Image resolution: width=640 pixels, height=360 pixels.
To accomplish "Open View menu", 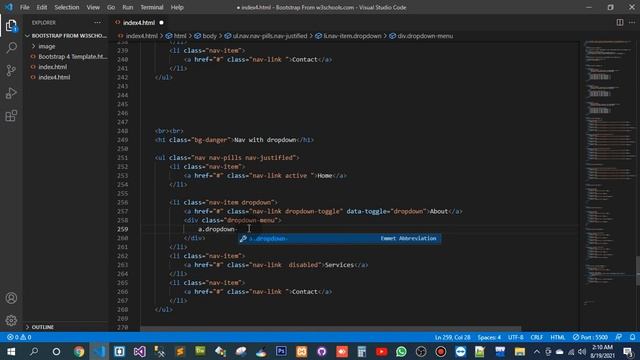I will (x=93, y=7).
